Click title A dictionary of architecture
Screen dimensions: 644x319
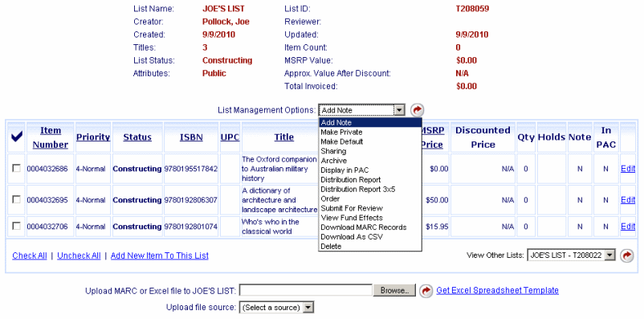[279, 200]
